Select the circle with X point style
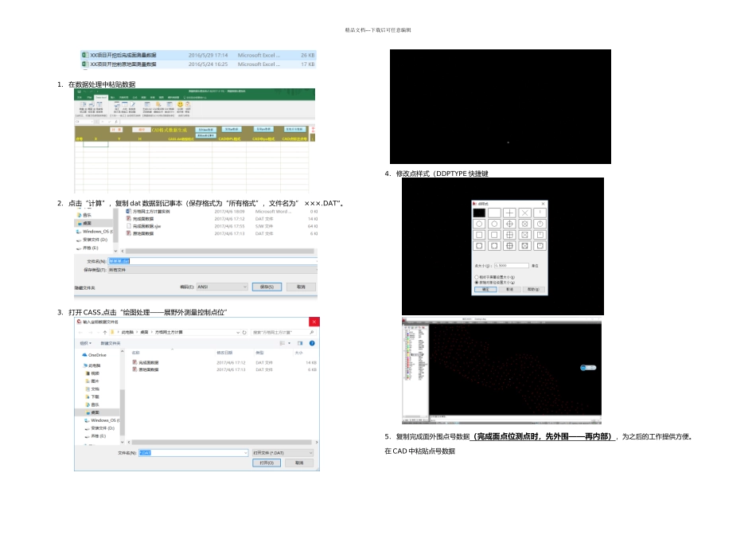Image resolution: width=756 pixels, height=535 pixels. pyautogui.click(x=525, y=224)
